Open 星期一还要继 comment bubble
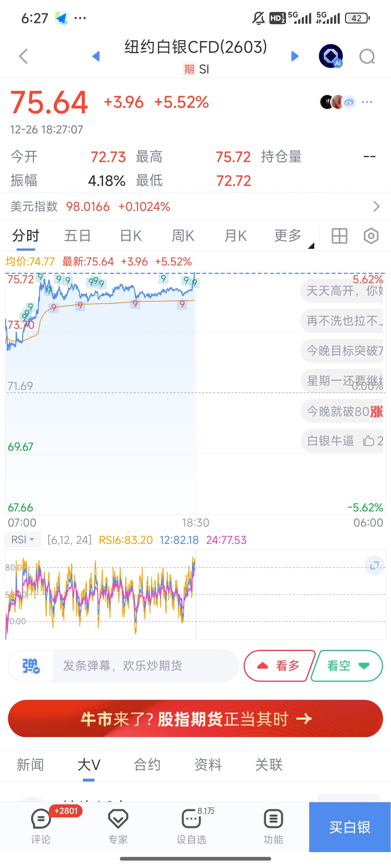The image size is (391, 868). (x=342, y=380)
